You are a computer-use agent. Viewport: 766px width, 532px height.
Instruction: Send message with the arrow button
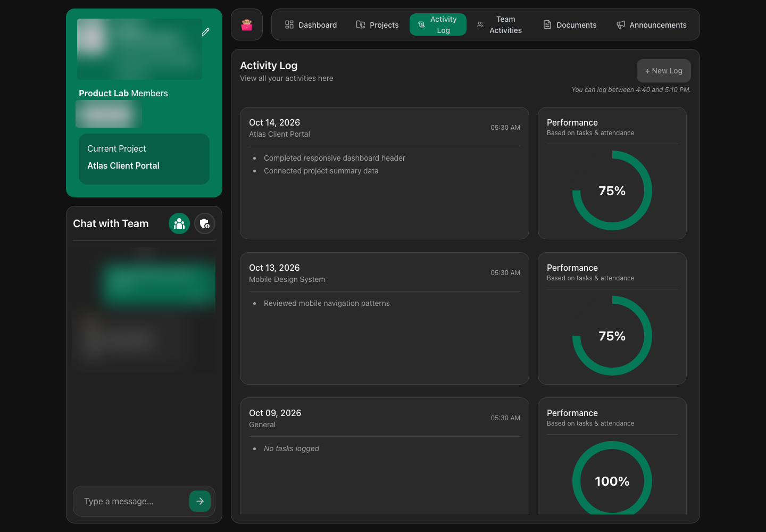pos(200,501)
